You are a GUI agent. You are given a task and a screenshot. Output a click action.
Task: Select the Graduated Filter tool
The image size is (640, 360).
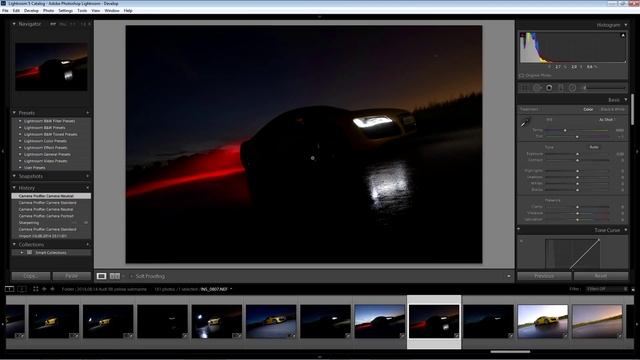(561, 88)
